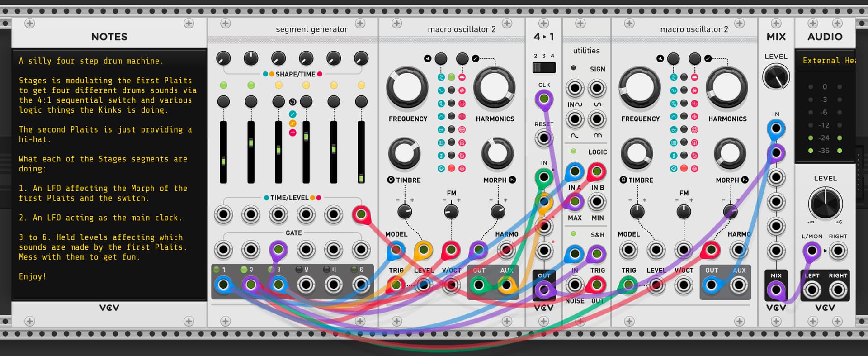Click the S&H TRIG jack on utilities
The height and width of the screenshot is (356, 868).
coord(597,254)
